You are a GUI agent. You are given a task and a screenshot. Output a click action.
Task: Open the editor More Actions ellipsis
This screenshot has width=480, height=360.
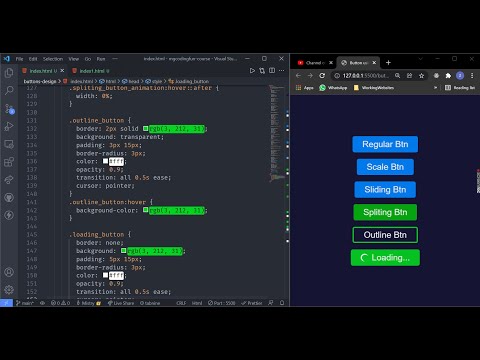pyautogui.click(x=282, y=71)
